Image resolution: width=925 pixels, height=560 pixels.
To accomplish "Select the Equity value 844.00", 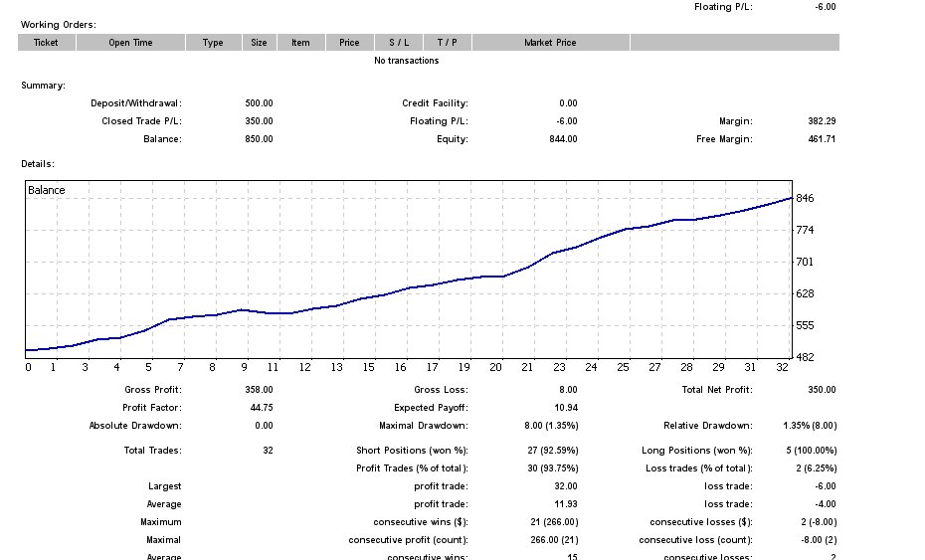I will point(563,139).
